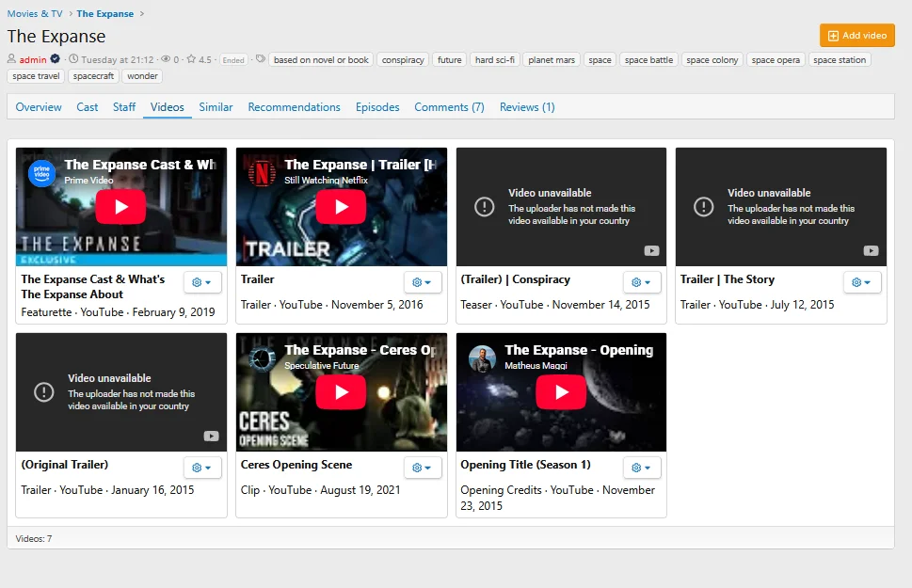Open gear menu for (Original Trailer)
This screenshot has height=588, width=912.
(201, 468)
